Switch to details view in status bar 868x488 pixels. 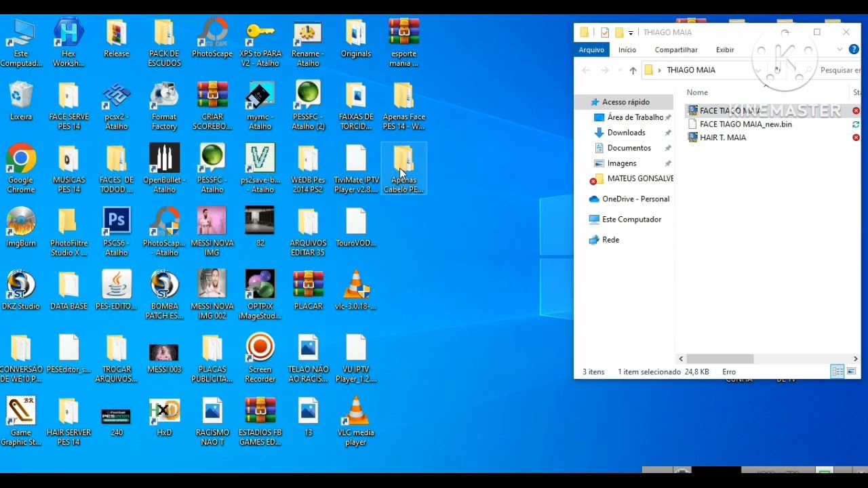(x=837, y=371)
